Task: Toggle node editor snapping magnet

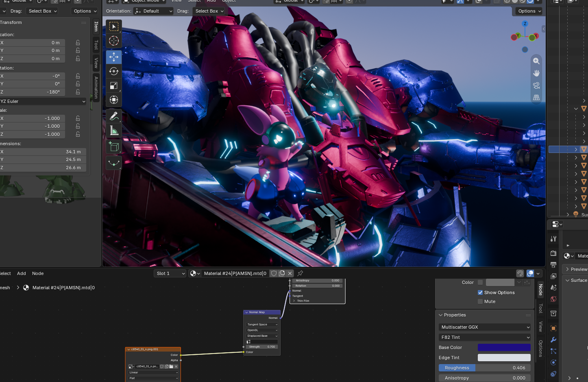Action: click(x=520, y=273)
